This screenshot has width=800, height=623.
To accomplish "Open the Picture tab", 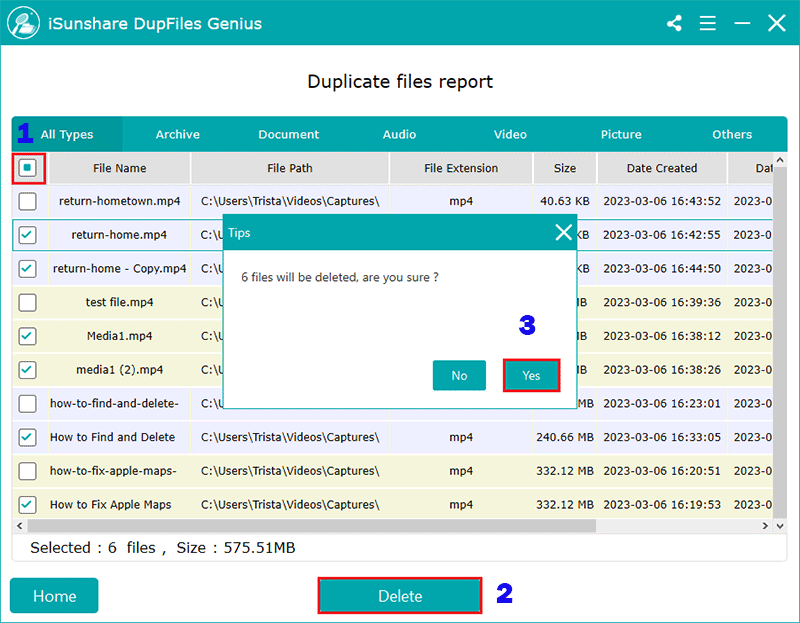I will pos(621,134).
